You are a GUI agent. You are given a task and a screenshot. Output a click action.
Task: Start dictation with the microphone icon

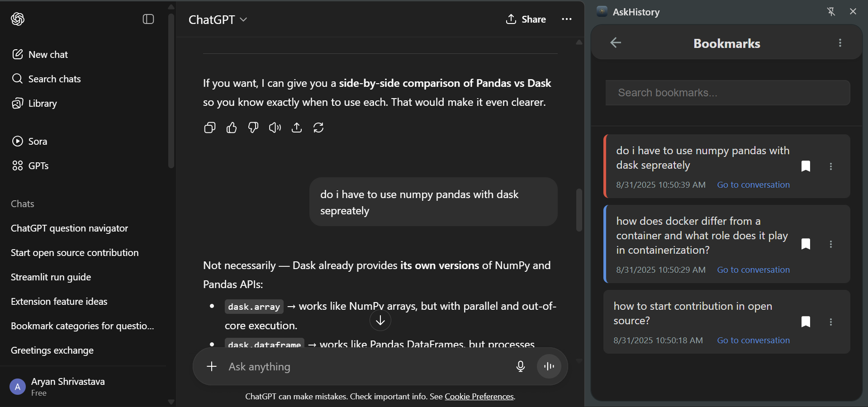[x=521, y=366]
